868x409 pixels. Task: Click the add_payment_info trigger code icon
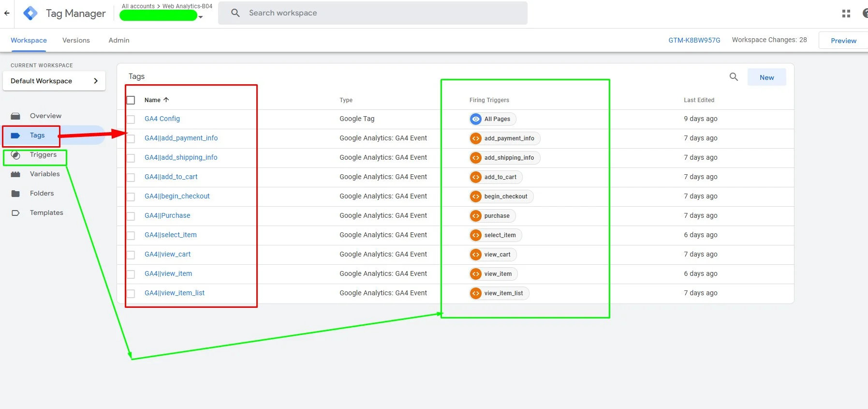tap(476, 138)
